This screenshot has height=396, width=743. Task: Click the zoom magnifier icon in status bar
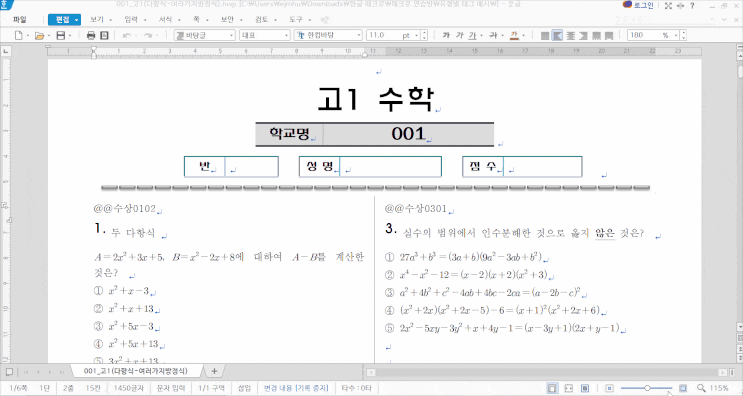(701, 388)
